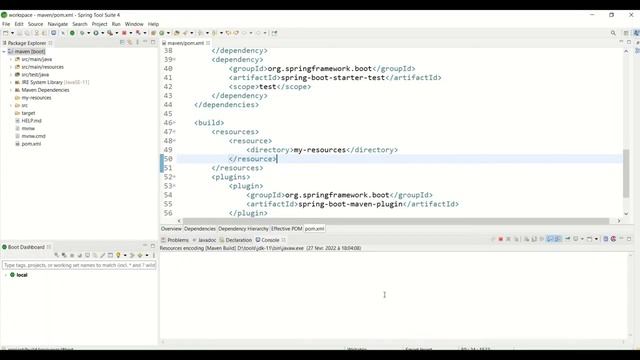Screen dimensions: 640x360
Task: Open the Source menu
Action: pyautogui.click(x=36, y=24)
